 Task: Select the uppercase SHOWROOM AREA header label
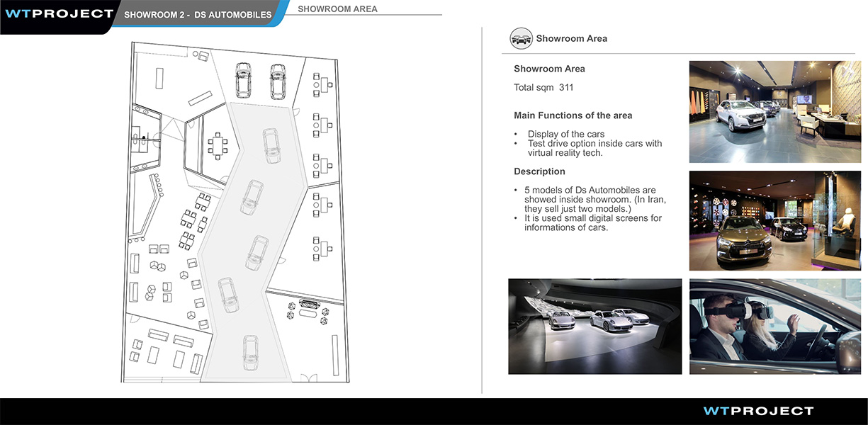pos(337,9)
